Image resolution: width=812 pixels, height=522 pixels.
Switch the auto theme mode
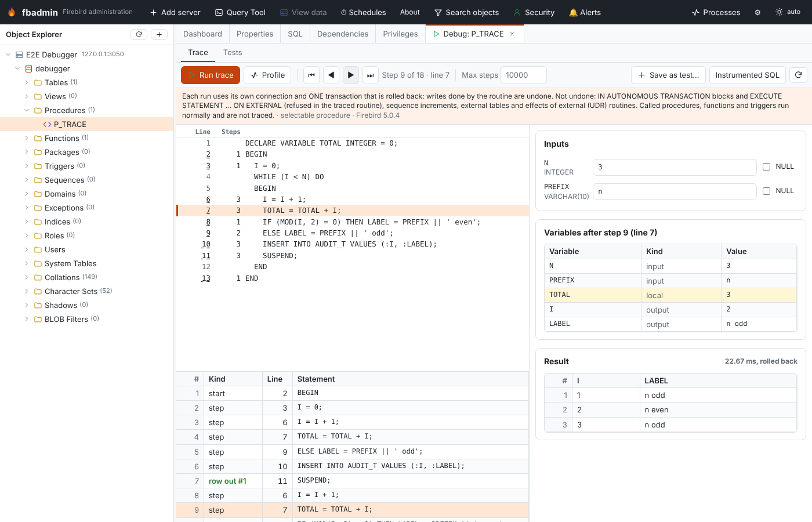click(x=788, y=12)
